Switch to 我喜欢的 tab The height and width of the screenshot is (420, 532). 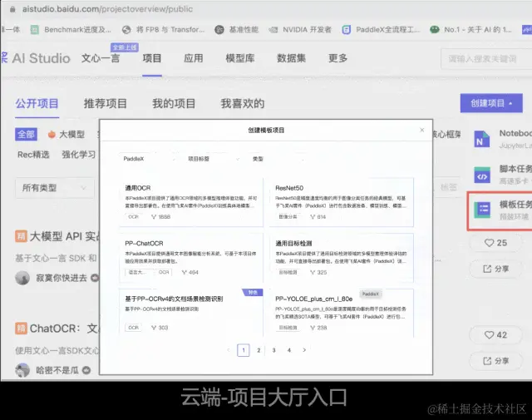242,104
